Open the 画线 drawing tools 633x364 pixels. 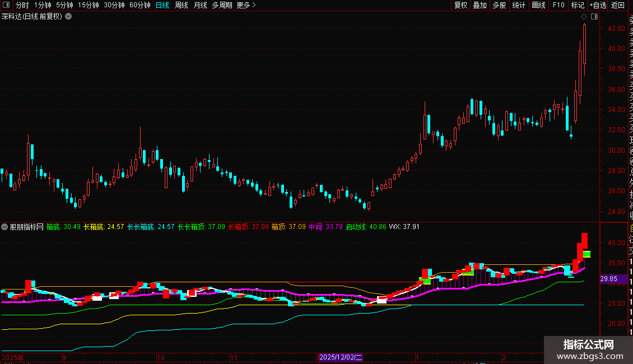coord(538,5)
